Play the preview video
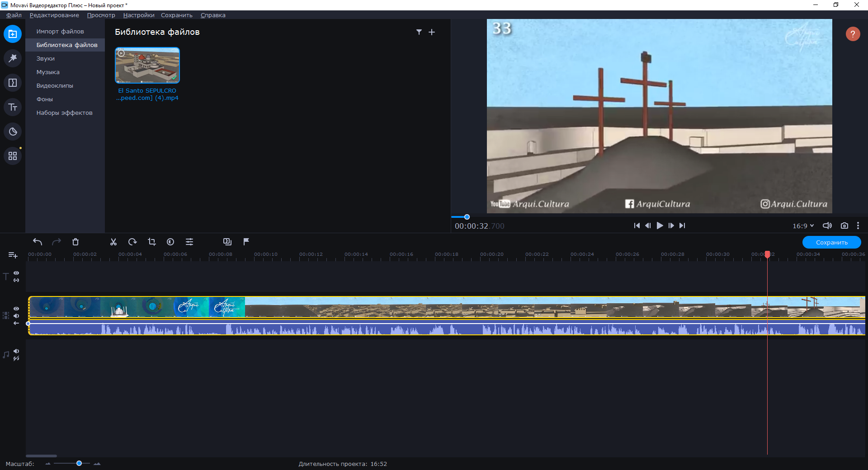This screenshot has height=470, width=868. (660, 226)
